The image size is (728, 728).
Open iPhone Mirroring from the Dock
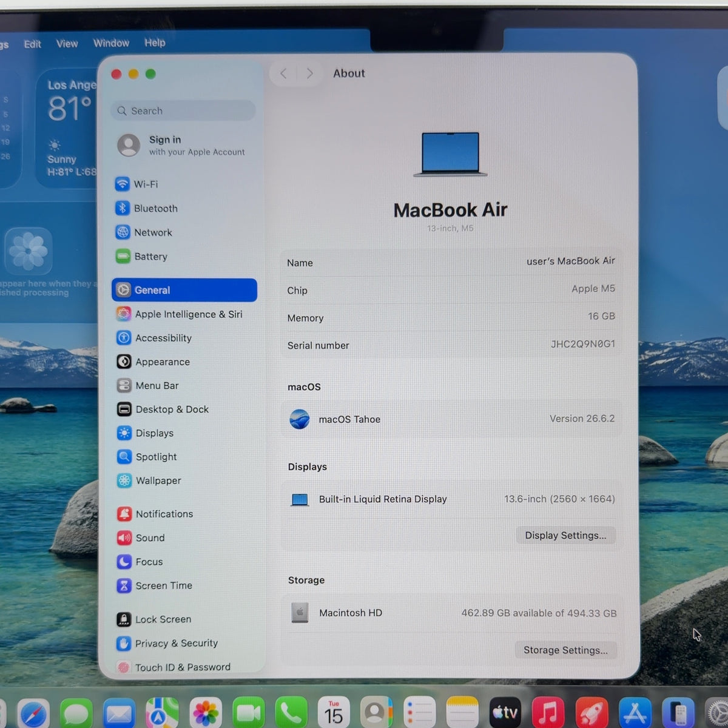pos(678,713)
